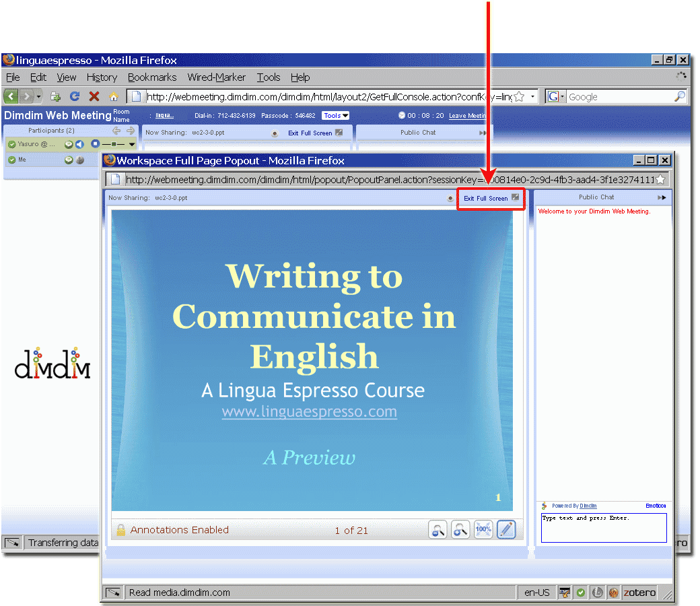
Task: Click the magnifying glass search icon
Action: pyautogui.click(x=679, y=96)
